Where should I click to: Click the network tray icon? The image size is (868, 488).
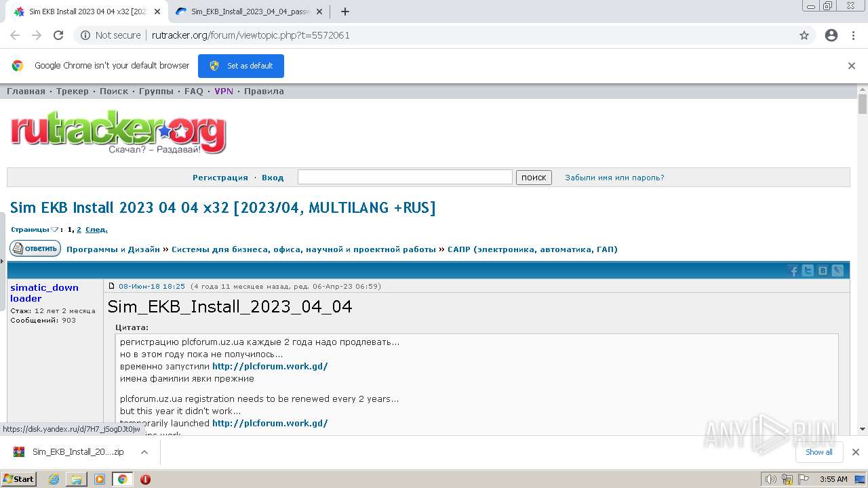coord(788,479)
